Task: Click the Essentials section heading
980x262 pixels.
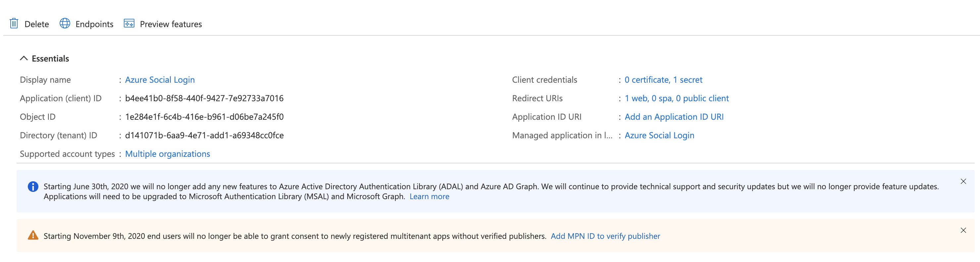Action: pyautogui.click(x=50, y=59)
